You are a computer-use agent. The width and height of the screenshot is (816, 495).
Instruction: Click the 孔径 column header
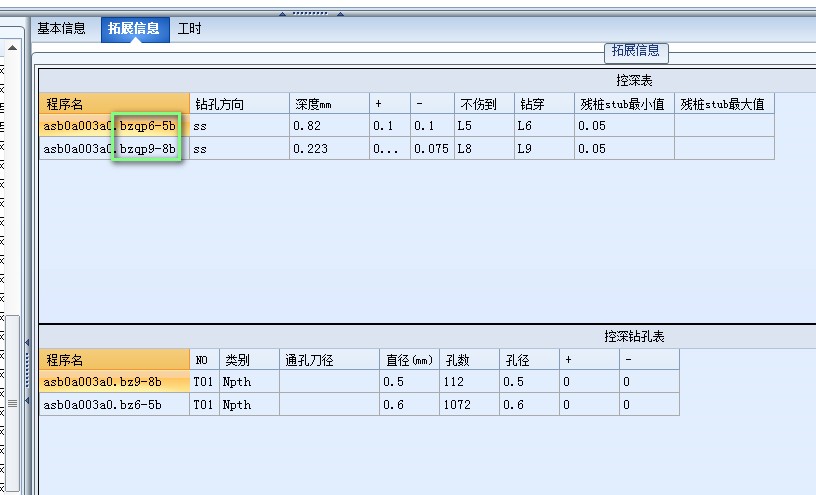point(529,360)
